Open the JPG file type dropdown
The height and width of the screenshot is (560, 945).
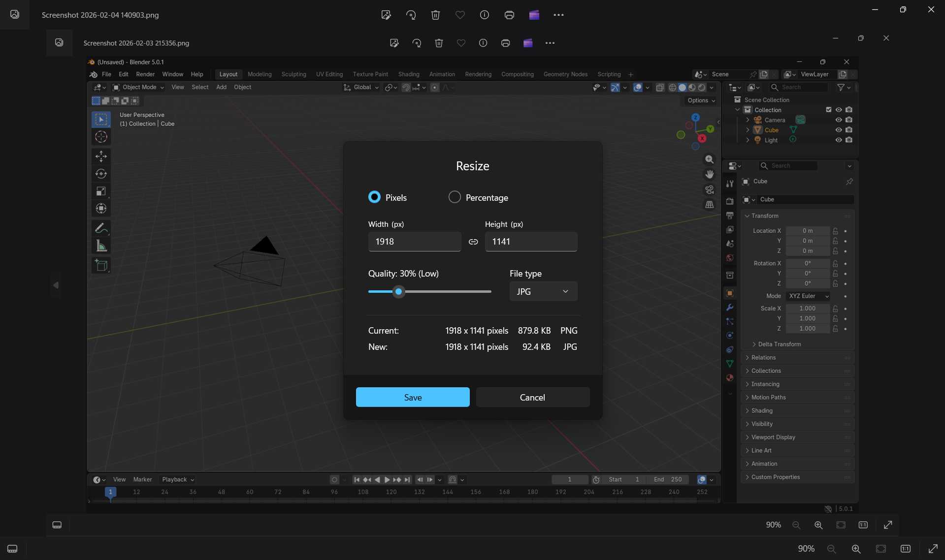pos(543,291)
